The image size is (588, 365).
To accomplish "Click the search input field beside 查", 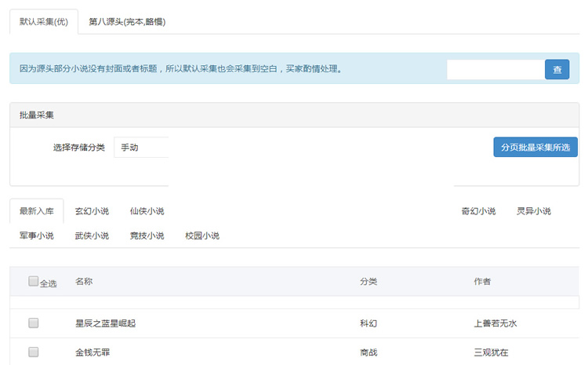I will coord(495,70).
